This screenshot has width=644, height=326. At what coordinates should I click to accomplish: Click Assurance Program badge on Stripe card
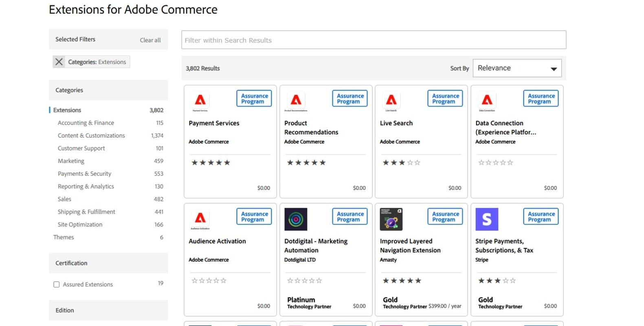click(541, 216)
